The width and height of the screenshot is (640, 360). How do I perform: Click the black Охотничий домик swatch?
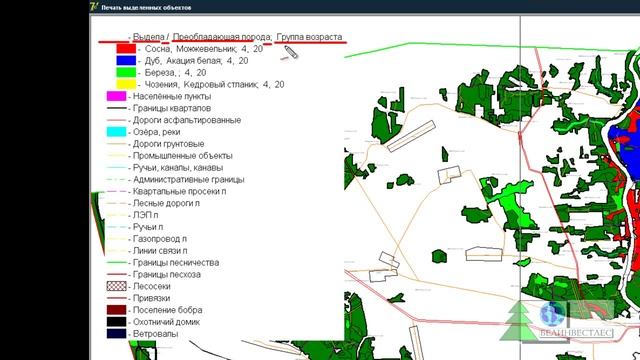tap(116, 321)
